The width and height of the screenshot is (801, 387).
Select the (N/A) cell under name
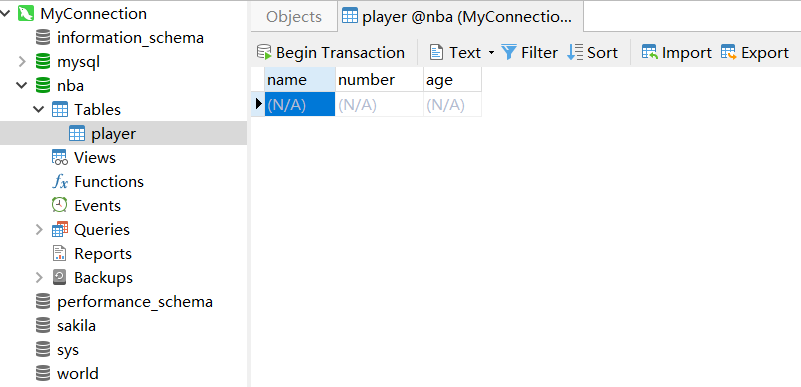coord(300,104)
